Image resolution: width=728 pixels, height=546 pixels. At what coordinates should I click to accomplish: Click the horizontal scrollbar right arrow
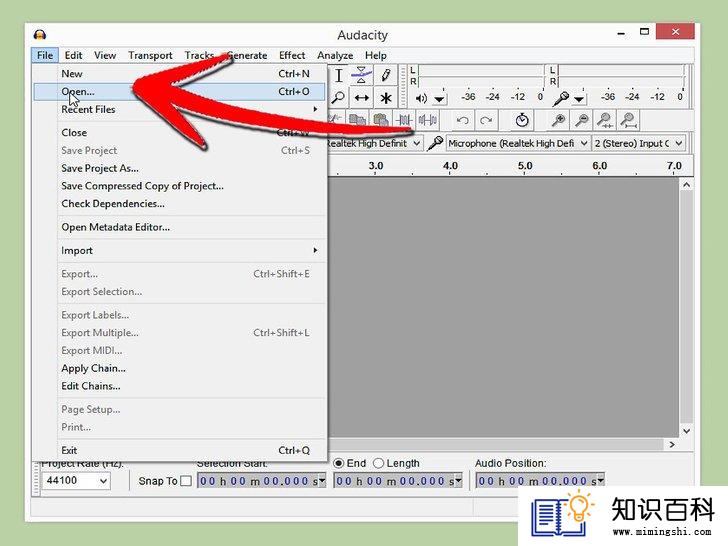(672, 445)
